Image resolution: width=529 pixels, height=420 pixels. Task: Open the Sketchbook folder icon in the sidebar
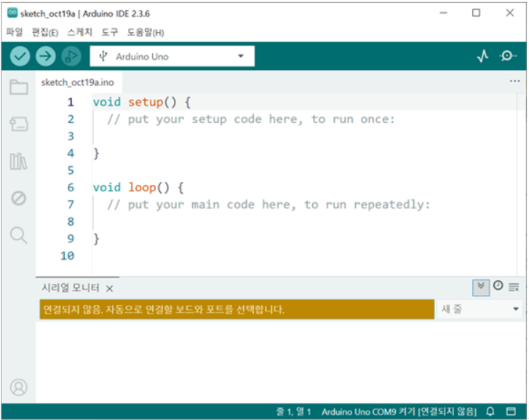[x=19, y=87]
